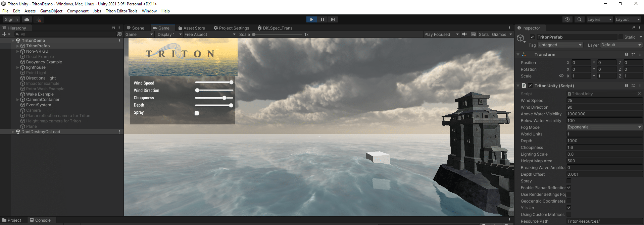Collapse the Transform component

[x=518, y=54]
